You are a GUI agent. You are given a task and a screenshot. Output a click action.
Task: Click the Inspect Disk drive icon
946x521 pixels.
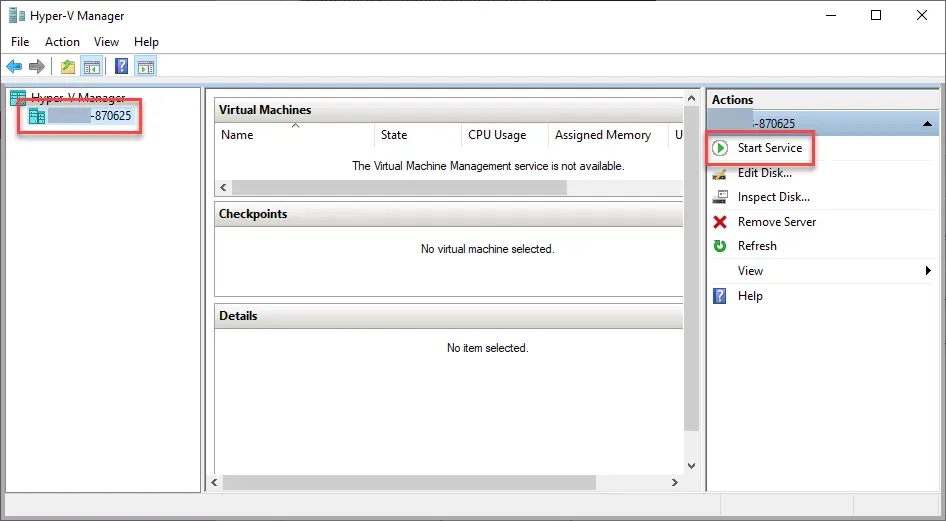click(x=720, y=197)
